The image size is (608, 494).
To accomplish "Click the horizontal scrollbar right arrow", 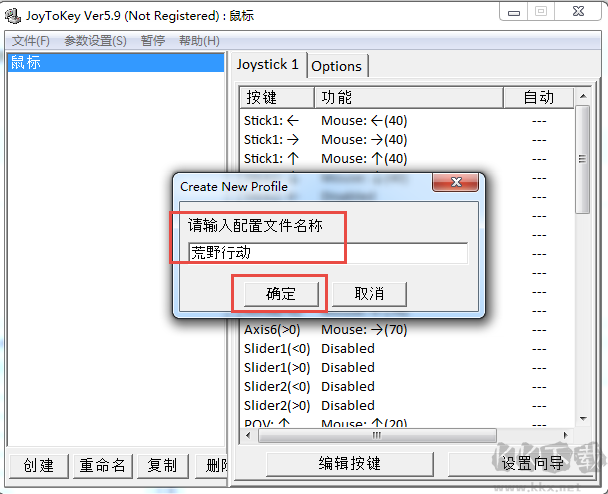I will coord(566,435).
